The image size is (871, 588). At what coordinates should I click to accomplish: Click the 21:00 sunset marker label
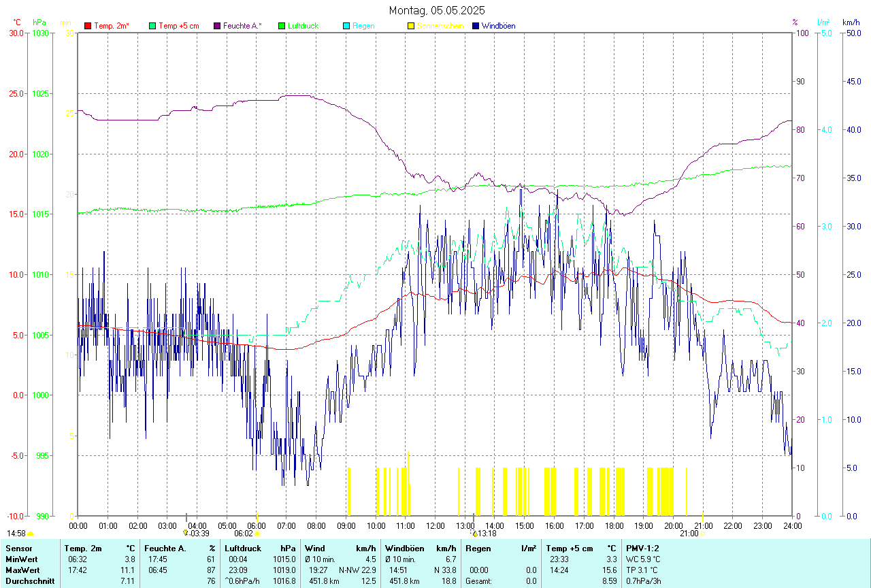coord(689,534)
